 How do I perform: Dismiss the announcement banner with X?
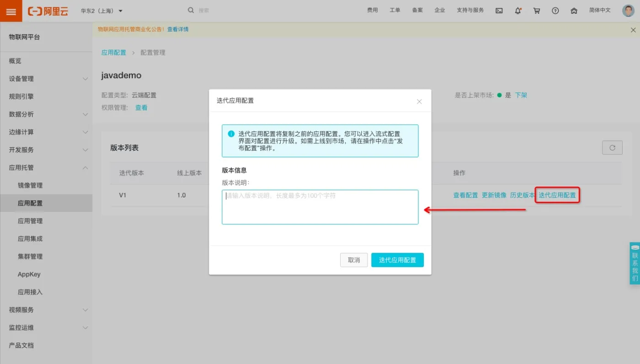(633, 30)
